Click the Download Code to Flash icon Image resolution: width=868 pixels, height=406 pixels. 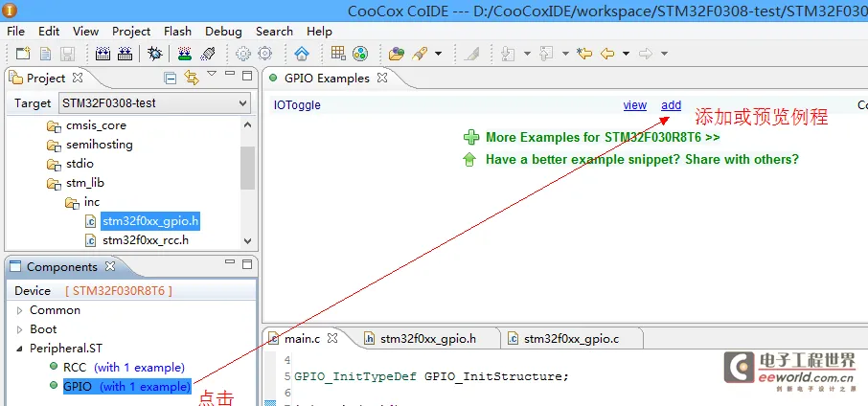click(x=184, y=54)
